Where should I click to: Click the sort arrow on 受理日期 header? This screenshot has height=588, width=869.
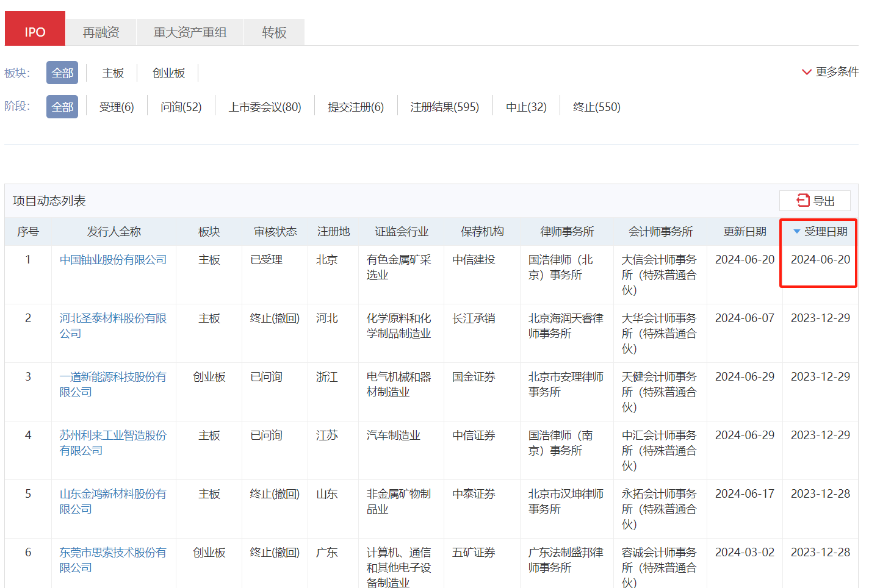(x=796, y=232)
